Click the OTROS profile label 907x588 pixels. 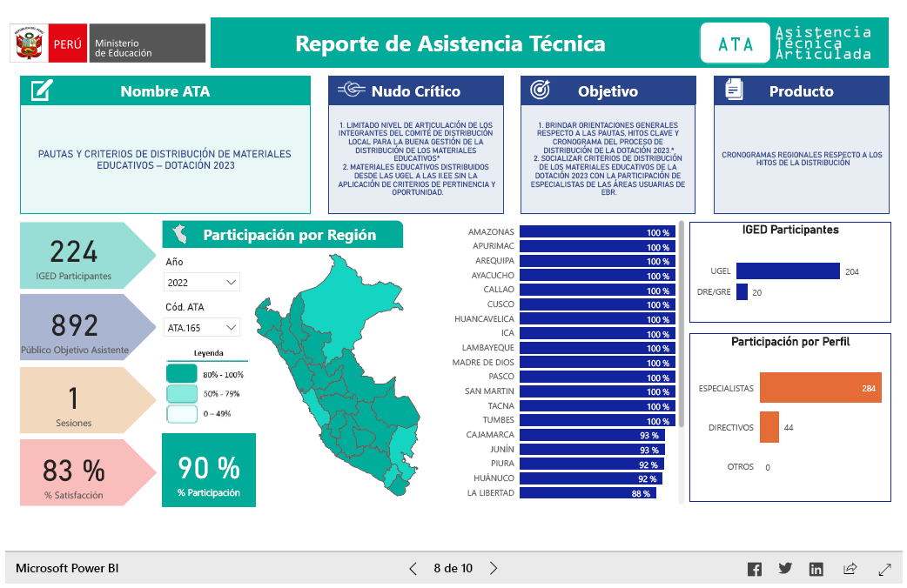[741, 466]
